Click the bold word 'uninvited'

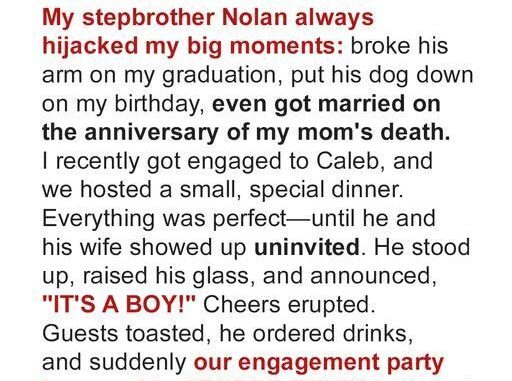(x=307, y=247)
